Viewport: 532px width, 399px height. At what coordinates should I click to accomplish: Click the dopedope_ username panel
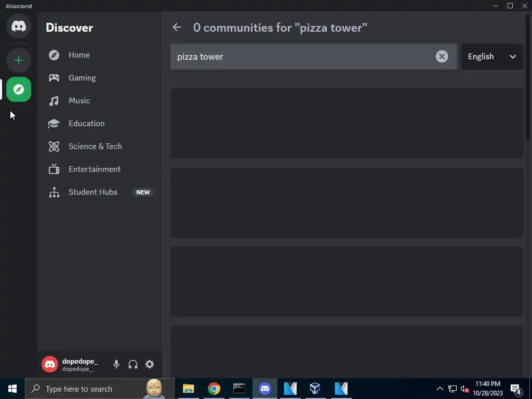point(74,364)
